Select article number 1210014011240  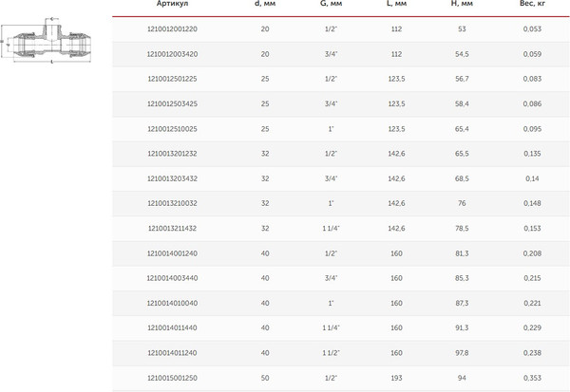coord(172,352)
